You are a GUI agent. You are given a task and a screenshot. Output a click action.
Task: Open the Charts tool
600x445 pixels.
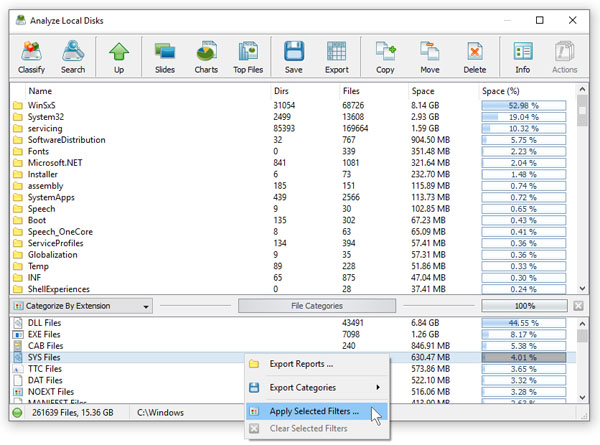click(x=206, y=57)
